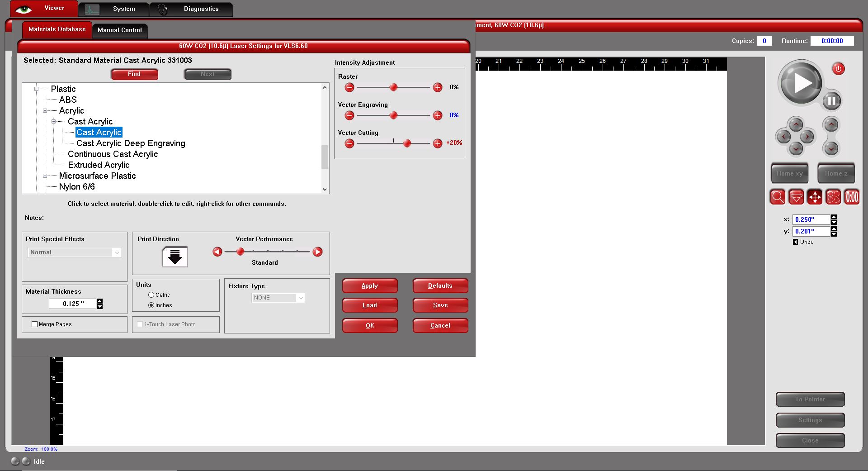Pause the running job
Image resolution: width=868 pixels, height=471 pixels.
[831, 101]
